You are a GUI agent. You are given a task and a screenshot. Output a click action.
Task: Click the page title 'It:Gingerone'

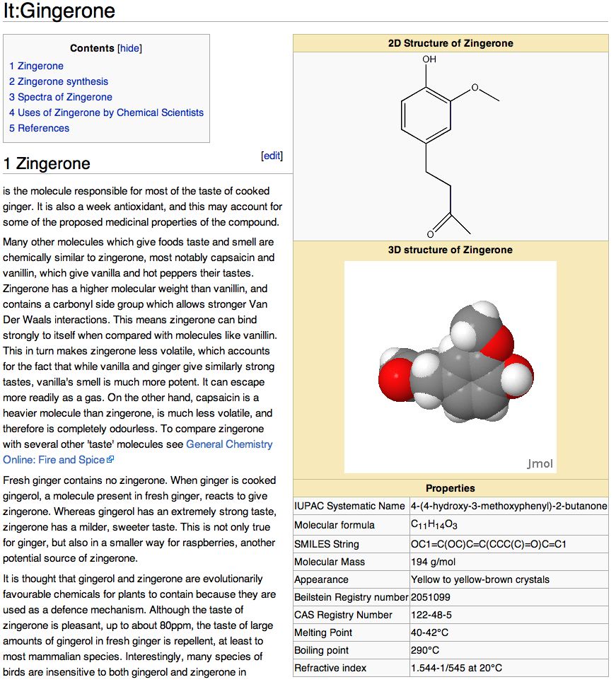coord(59,11)
